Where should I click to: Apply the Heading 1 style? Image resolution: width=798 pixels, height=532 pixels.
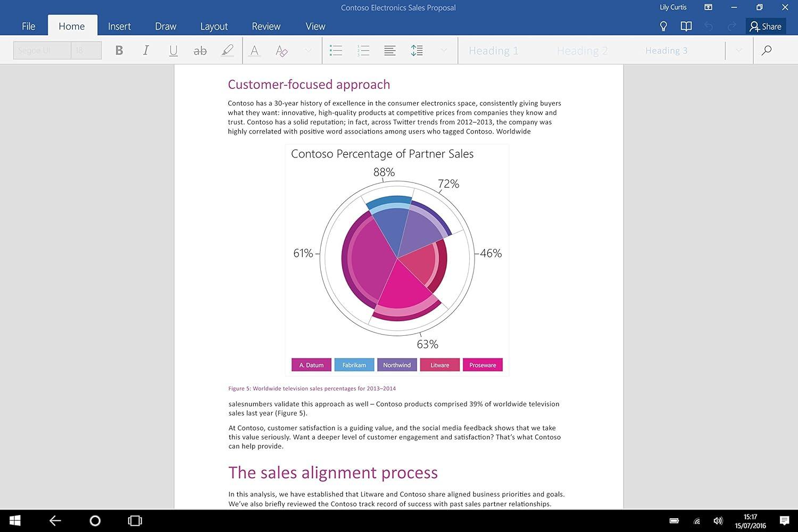(x=493, y=50)
